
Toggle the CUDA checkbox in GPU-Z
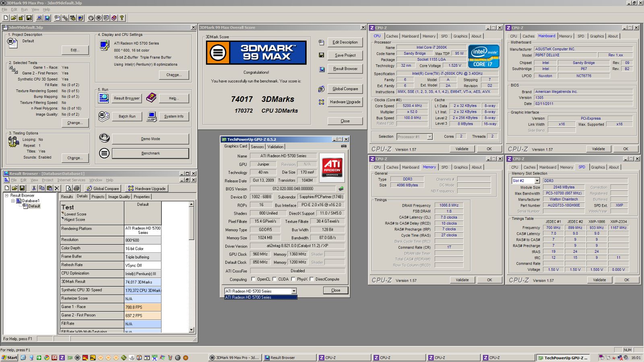click(275, 279)
